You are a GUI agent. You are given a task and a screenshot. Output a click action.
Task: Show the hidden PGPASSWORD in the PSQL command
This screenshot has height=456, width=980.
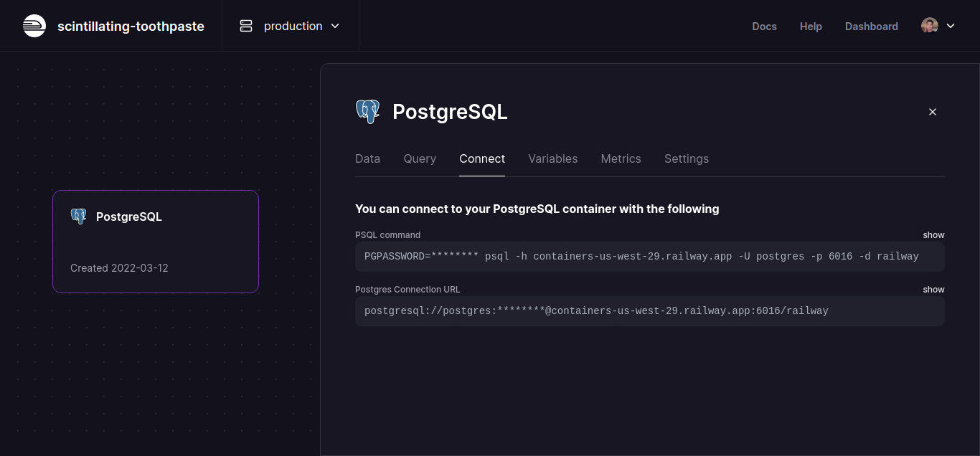933,234
